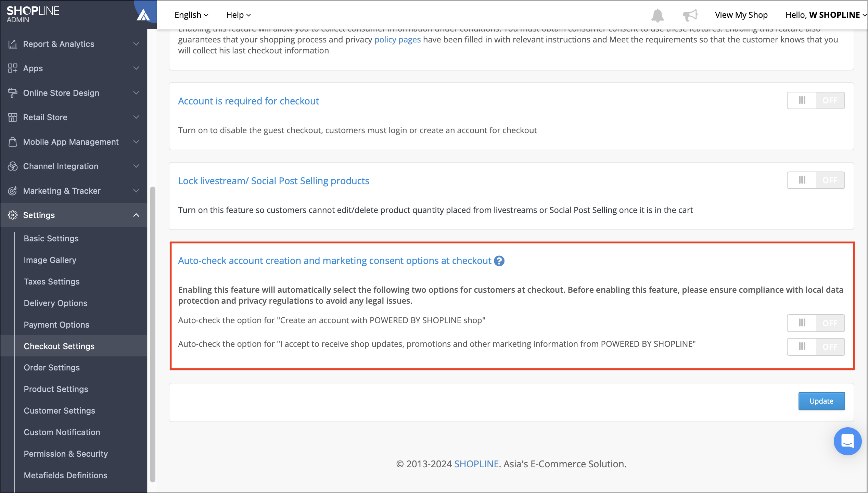This screenshot has height=493, width=868.
Task: Expand Mobile App Management chevron
Action: (136, 142)
